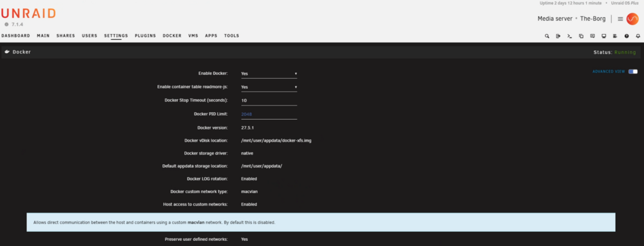
Task: Open the Plugins tab
Action: pyautogui.click(x=146, y=35)
